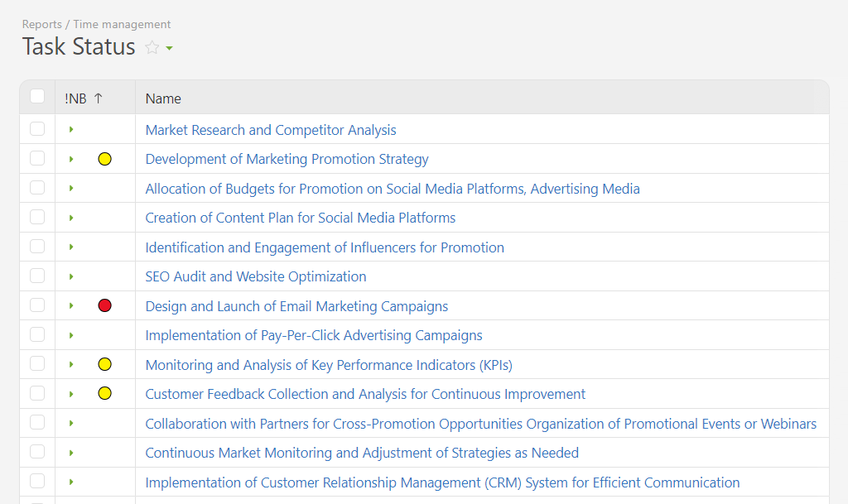Check the Creation of Content Plan row checkbox
The width and height of the screenshot is (848, 504).
click(37, 217)
